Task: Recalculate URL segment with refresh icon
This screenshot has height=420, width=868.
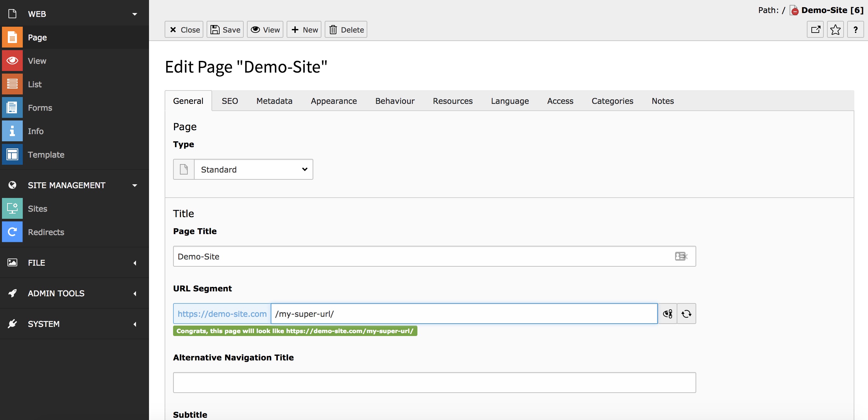Action: 686,314
